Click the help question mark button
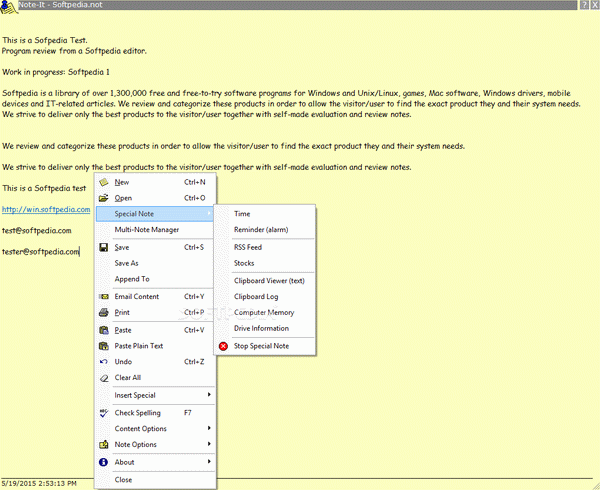This screenshot has width=600, height=490. point(584,5)
